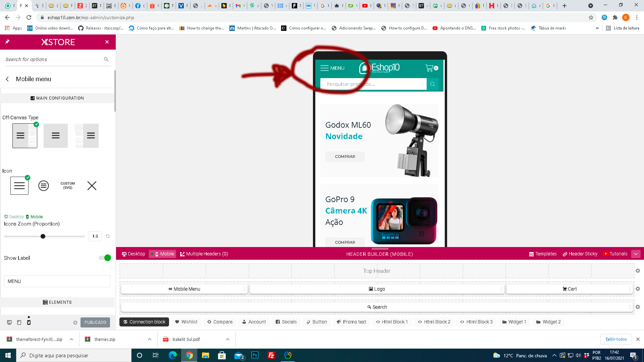This screenshot has width=644, height=362.
Task: Select the second Off-Canvas Type option
Action: (55, 135)
